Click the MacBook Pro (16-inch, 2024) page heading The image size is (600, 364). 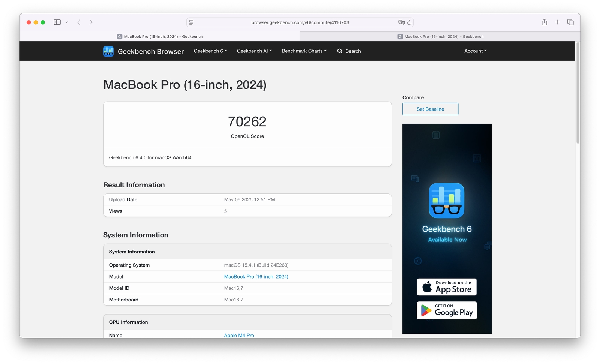185,85
